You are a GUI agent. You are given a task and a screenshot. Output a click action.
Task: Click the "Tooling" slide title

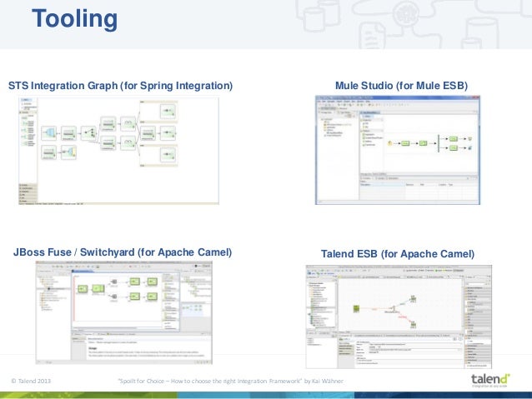tap(75, 18)
